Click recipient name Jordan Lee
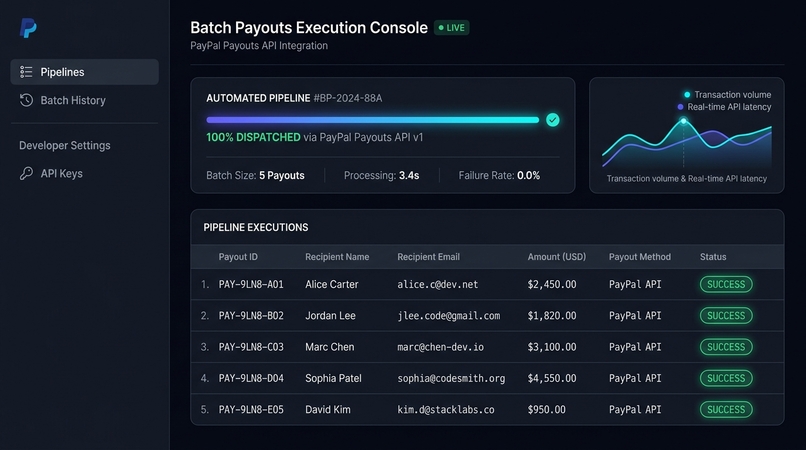 (330, 316)
